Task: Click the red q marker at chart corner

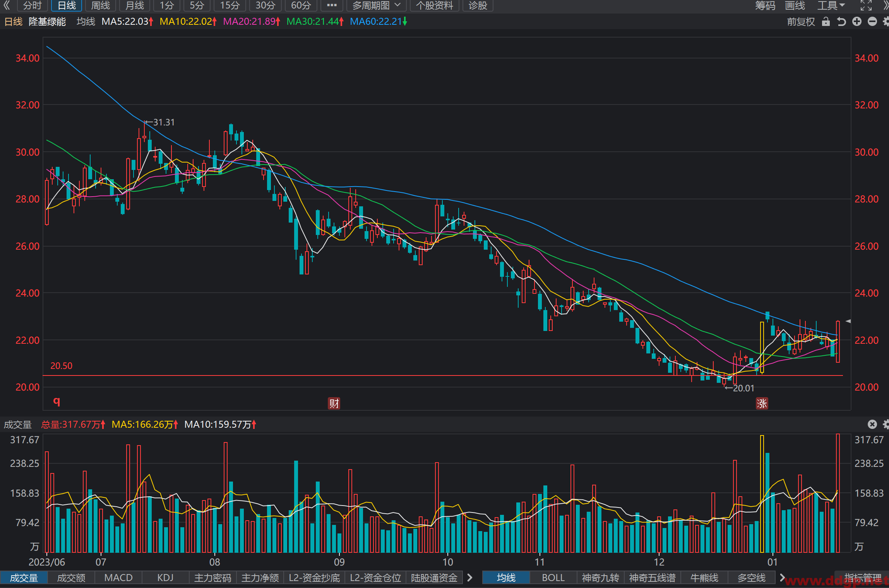Action: click(x=57, y=401)
